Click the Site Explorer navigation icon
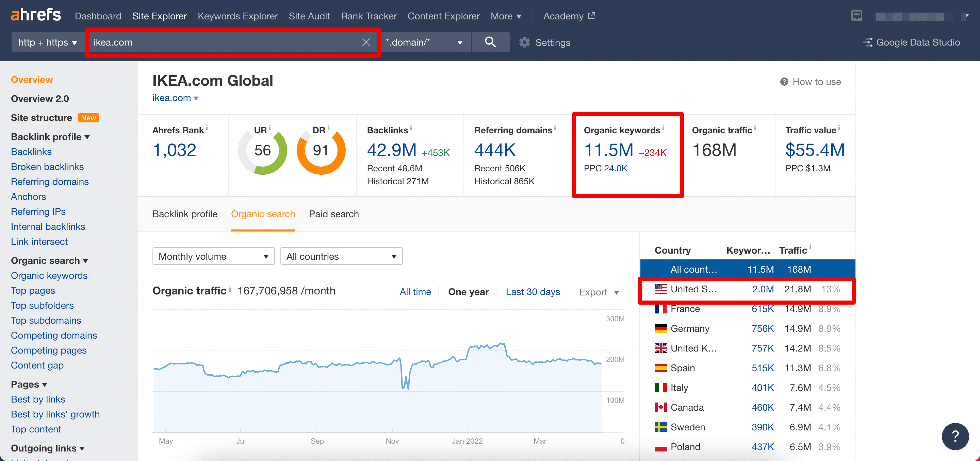980x461 pixels. [x=160, y=16]
